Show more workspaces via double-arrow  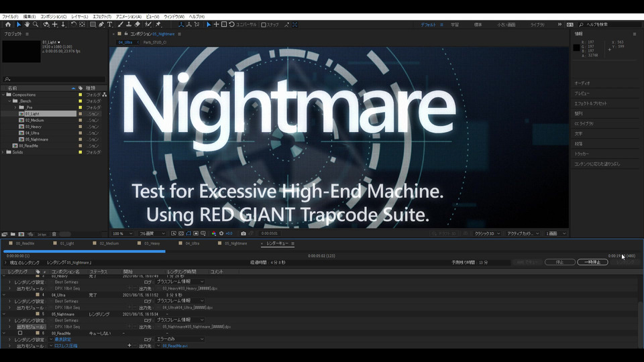tap(559, 25)
